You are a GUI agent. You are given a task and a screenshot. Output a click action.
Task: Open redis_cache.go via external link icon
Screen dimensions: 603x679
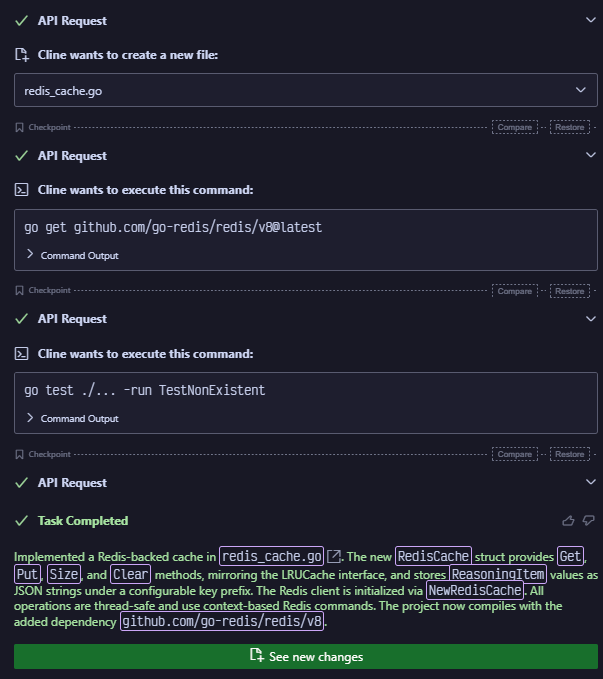pyautogui.click(x=334, y=556)
